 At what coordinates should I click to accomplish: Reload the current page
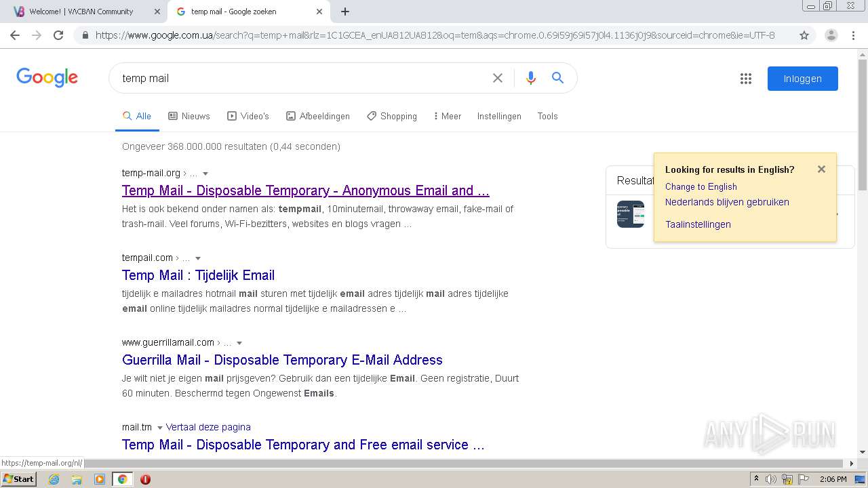[58, 35]
